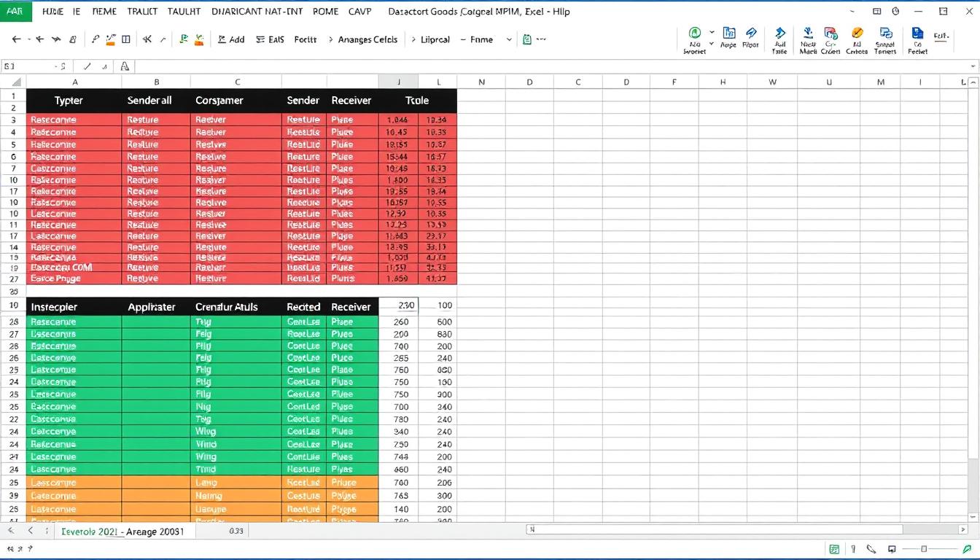The image size is (980, 560).
Task: Click the borders grid icon in toolbar
Action: [x=126, y=39]
